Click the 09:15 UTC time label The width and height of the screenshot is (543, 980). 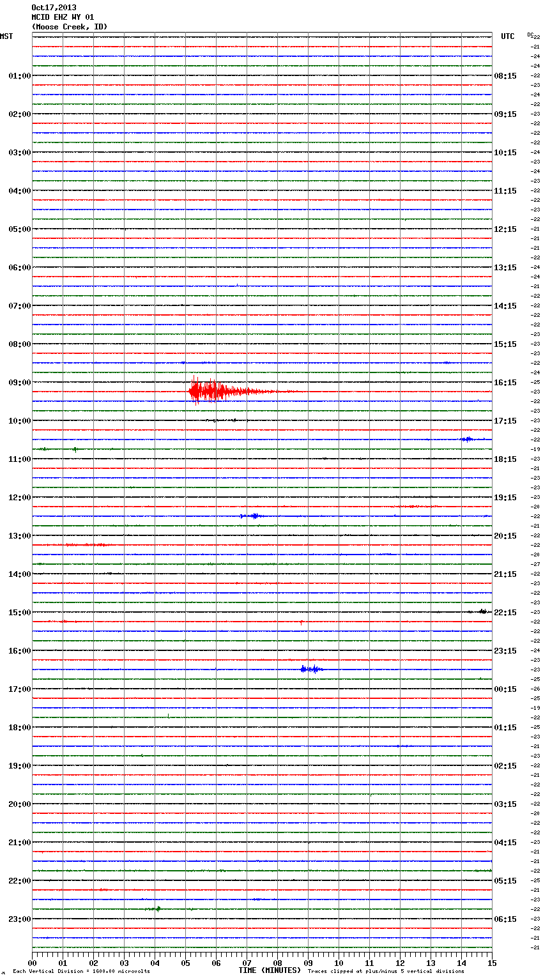point(505,114)
